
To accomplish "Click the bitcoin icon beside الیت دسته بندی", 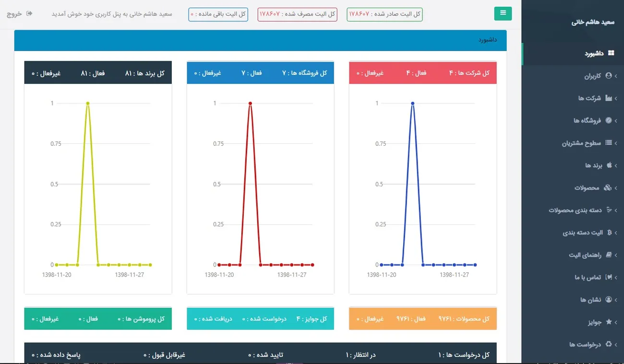I will tap(610, 233).
